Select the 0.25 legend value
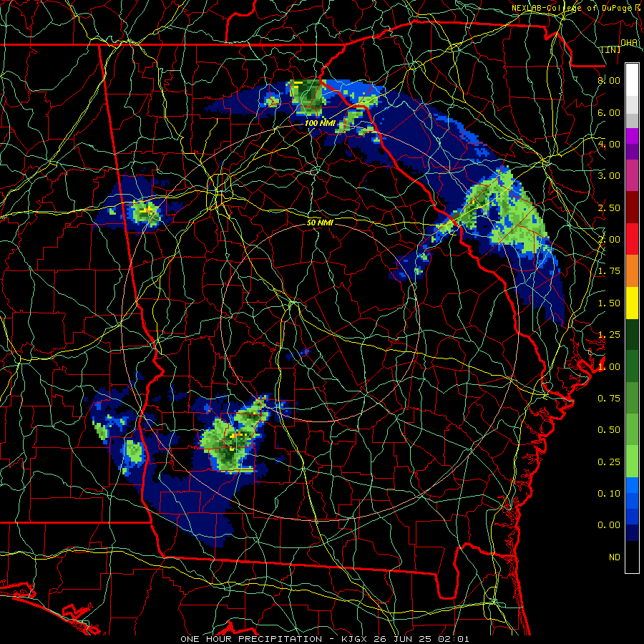 point(609,462)
